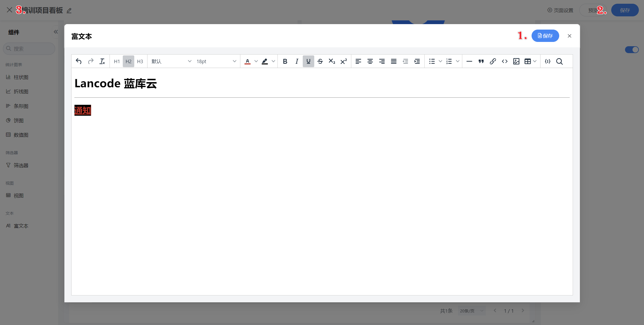Insert a block quote
This screenshot has width=644, height=325.
[481, 61]
